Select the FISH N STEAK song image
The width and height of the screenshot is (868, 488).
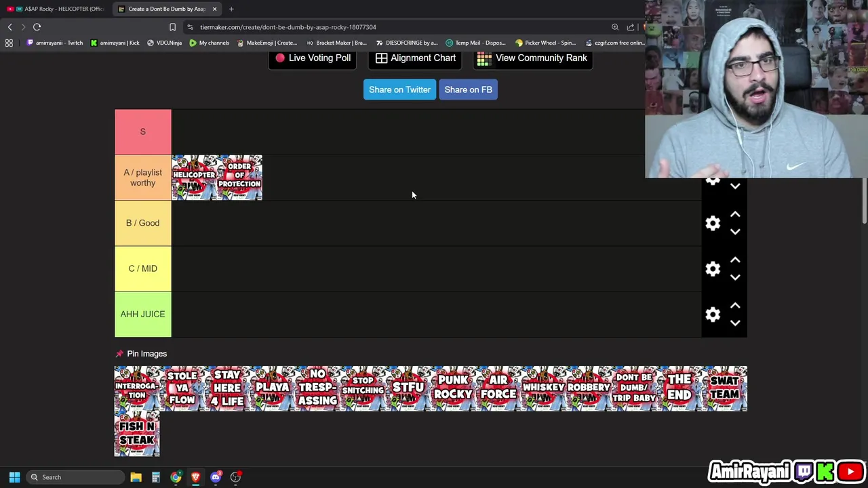(x=137, y=434)
